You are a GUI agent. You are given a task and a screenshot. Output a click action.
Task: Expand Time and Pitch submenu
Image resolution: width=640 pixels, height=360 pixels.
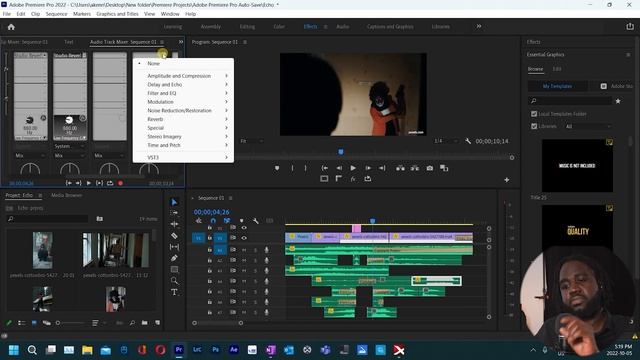coord(183,145)
